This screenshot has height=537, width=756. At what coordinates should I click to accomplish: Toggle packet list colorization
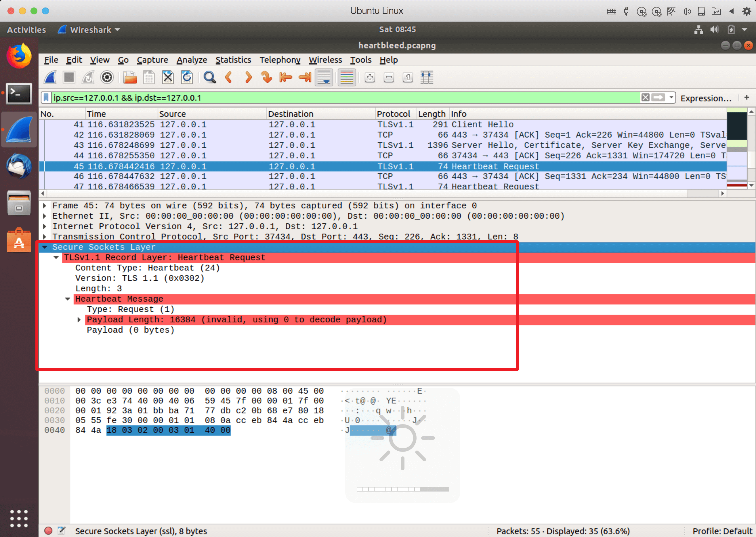click(x=347, y=78)
